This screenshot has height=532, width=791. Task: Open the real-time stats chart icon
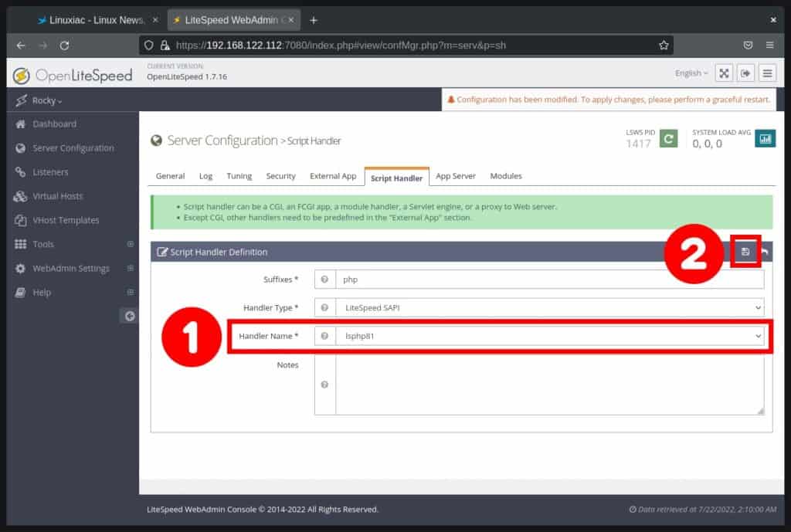tap(765, 139)
